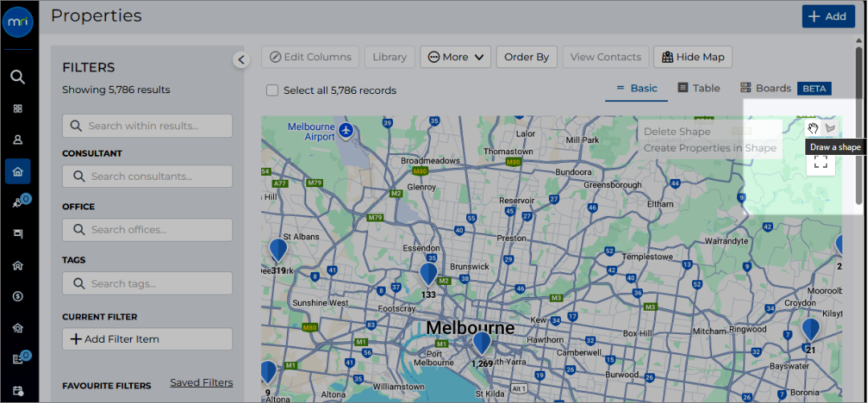Click Hide Map button

click(693, 57)
